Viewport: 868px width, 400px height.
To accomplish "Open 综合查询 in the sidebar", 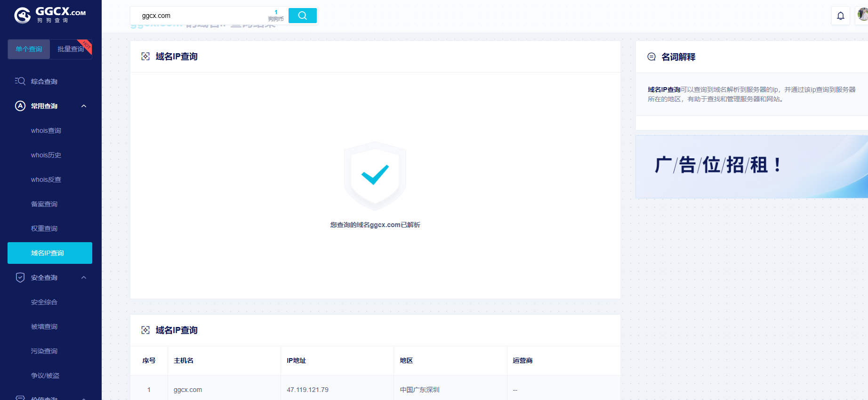I will point(44,82).
